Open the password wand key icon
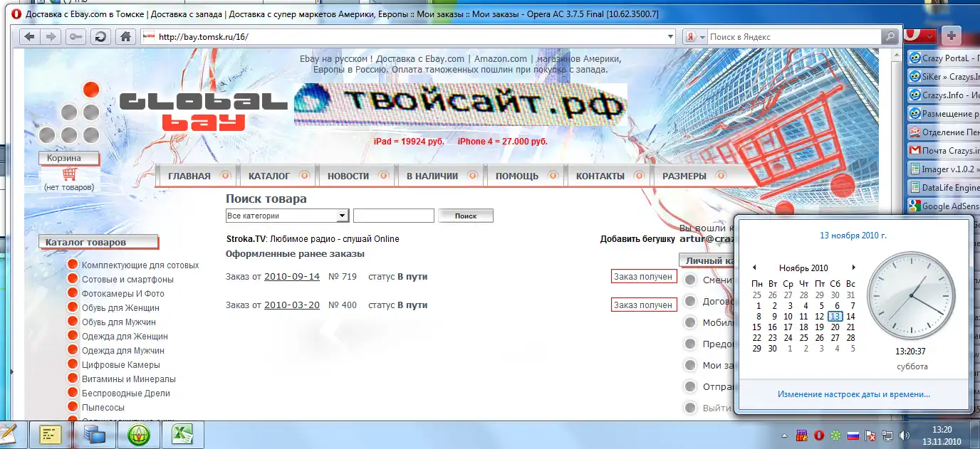The image size is (980, 449). [x=75, y=37]
